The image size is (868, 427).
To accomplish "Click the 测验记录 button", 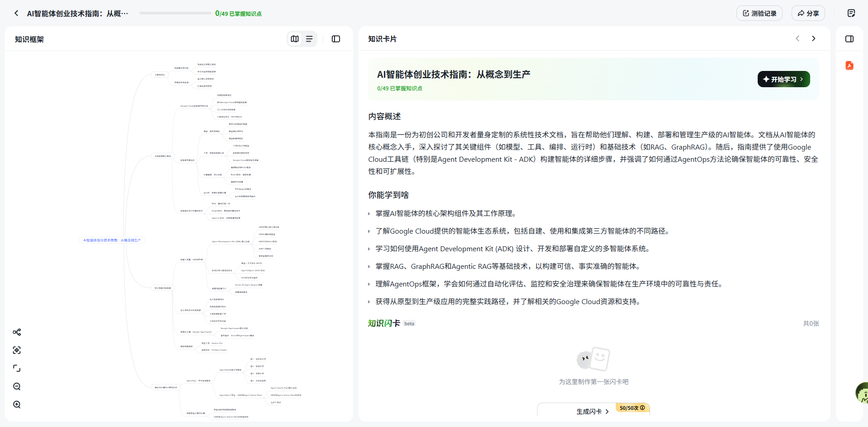I will tap(759, 13).
